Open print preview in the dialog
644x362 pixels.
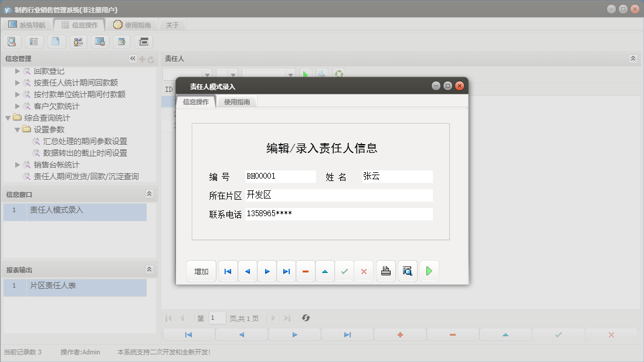pos(407,271)
